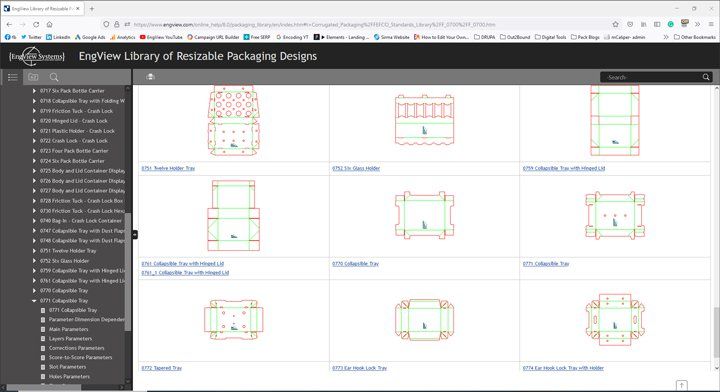Expand 0770 Collapsible Tray node
The image size is (720, 392).
tap(34, 291)
